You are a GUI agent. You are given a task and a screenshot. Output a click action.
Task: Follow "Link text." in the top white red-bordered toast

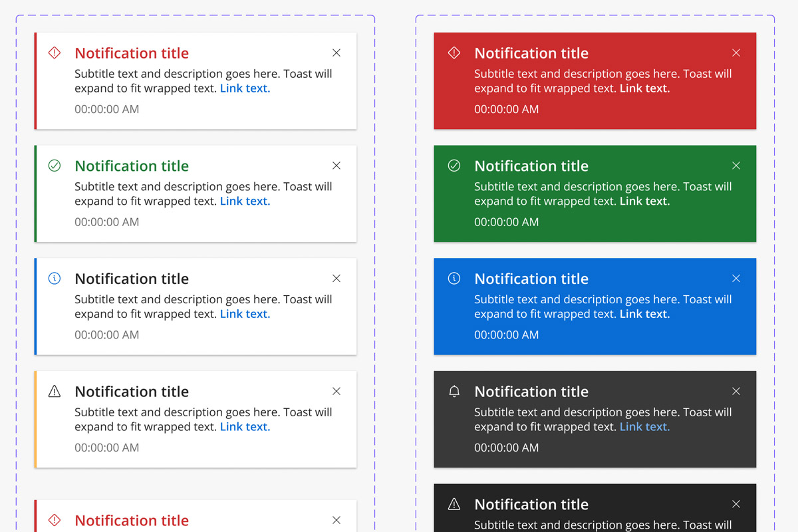point(245,88)
